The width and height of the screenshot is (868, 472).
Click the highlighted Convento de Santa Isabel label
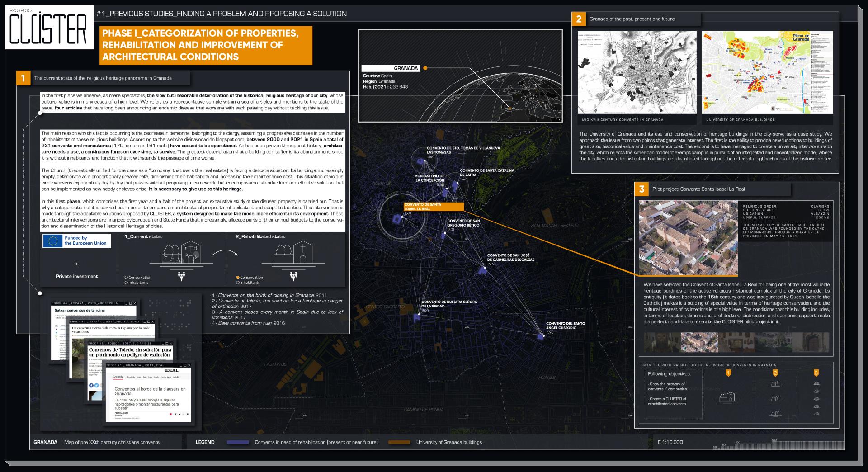pyautogui.click(x=434, y=207)
